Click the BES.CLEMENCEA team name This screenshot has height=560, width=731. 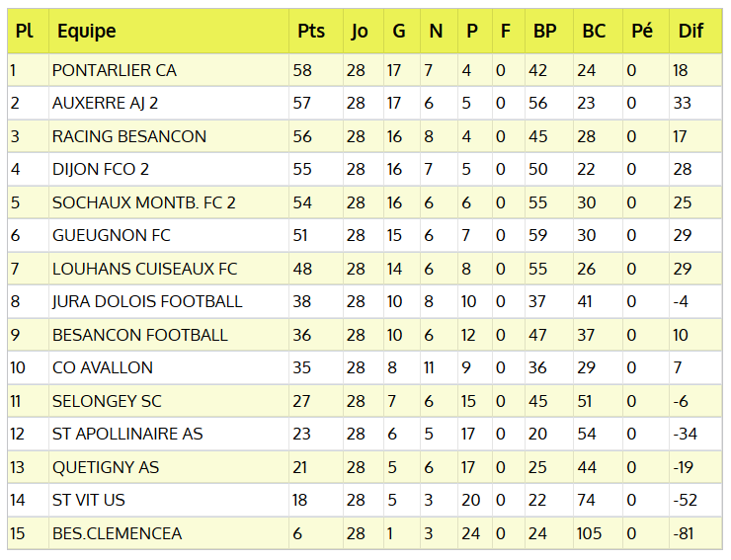click(x=118, y=533)
